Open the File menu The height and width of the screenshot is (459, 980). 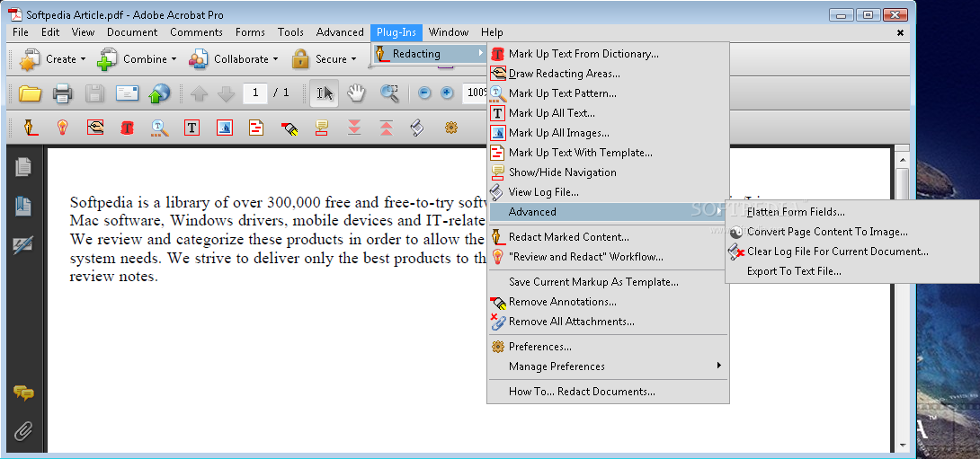[21, 32]
